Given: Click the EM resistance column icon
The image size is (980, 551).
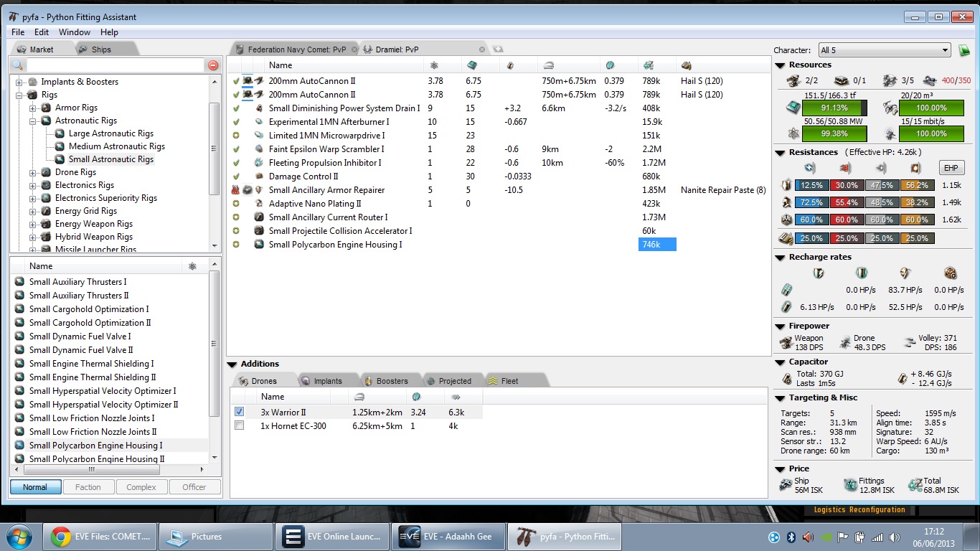Looking at the screenshot, I should click(810, 169).
